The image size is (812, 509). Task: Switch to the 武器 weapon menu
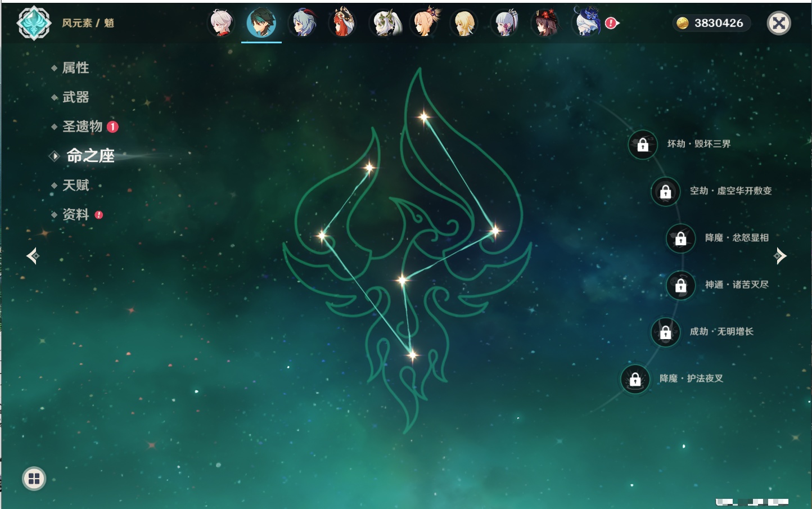(75, 97)
